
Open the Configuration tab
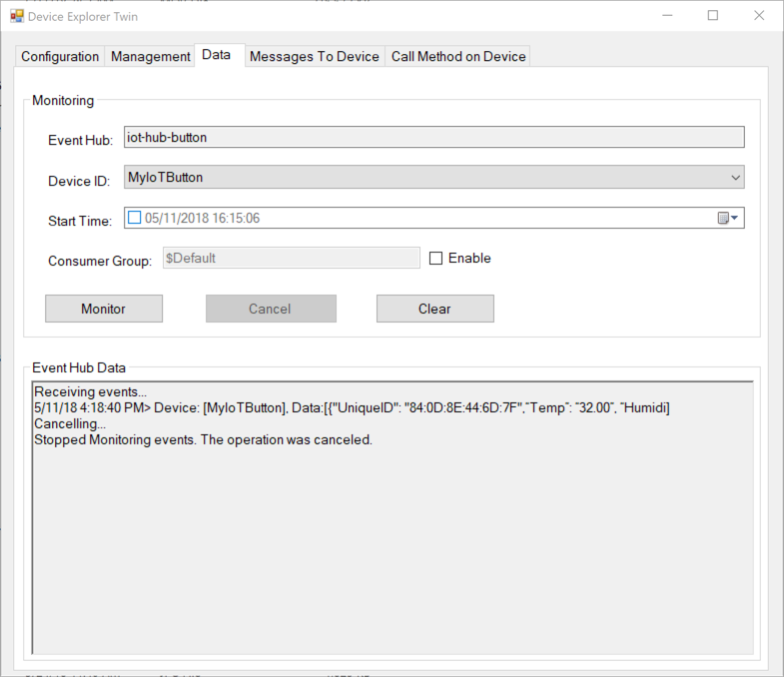[x=60, y=57]
